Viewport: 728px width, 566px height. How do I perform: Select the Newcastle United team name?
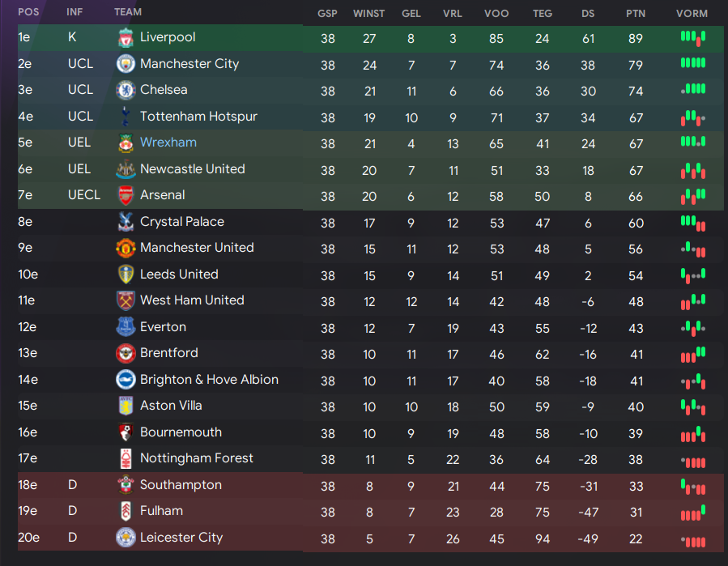(x=192, y=169)
